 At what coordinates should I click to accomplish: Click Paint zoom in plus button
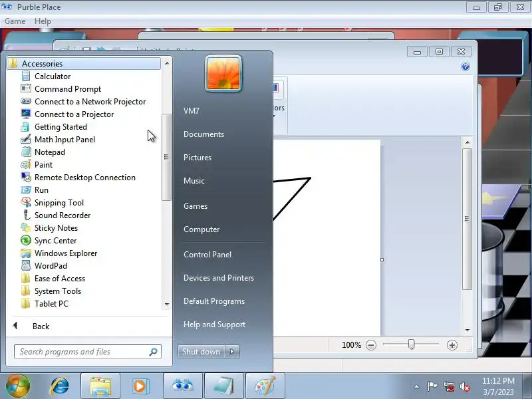[x=452, y=345]
